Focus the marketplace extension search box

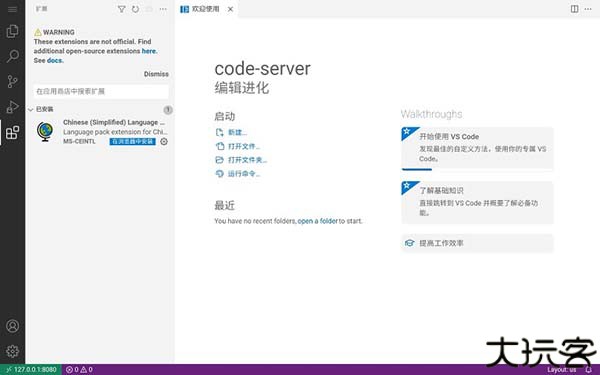[101, 91]
